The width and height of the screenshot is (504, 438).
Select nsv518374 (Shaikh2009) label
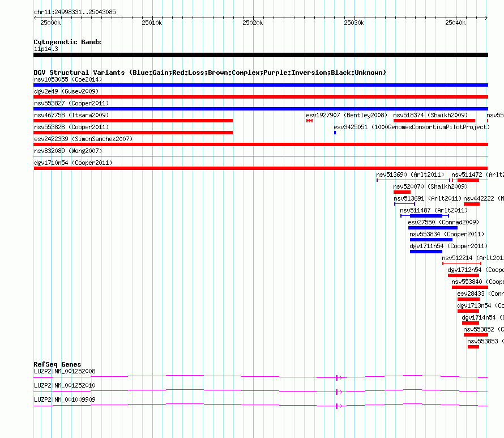[430, 115]
